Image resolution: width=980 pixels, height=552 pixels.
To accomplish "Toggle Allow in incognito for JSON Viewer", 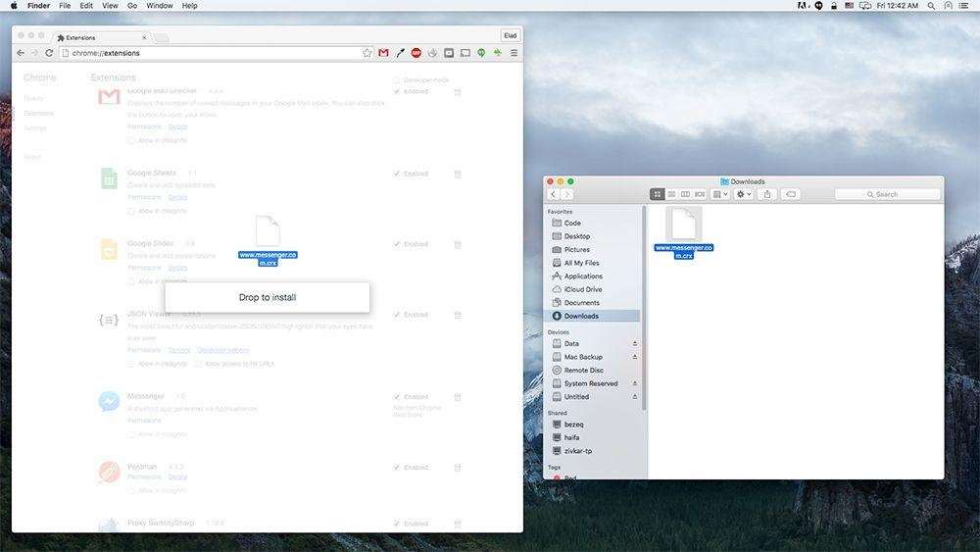I will [130, 364].
